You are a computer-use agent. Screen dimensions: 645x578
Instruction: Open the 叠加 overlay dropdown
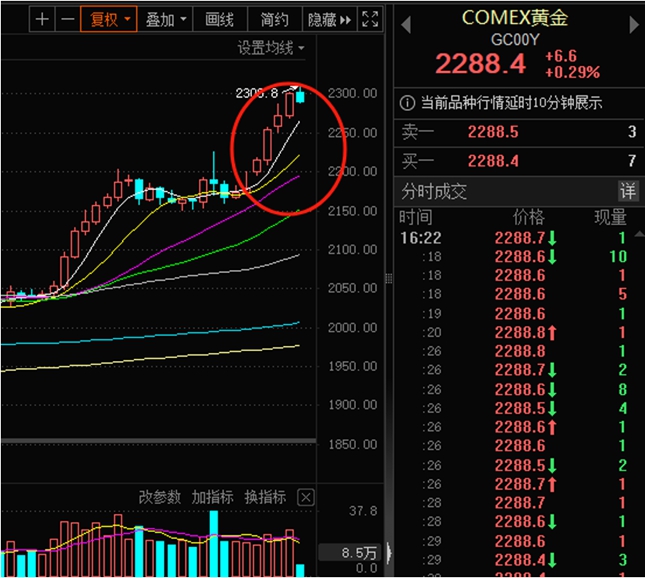tap(165, 19)
